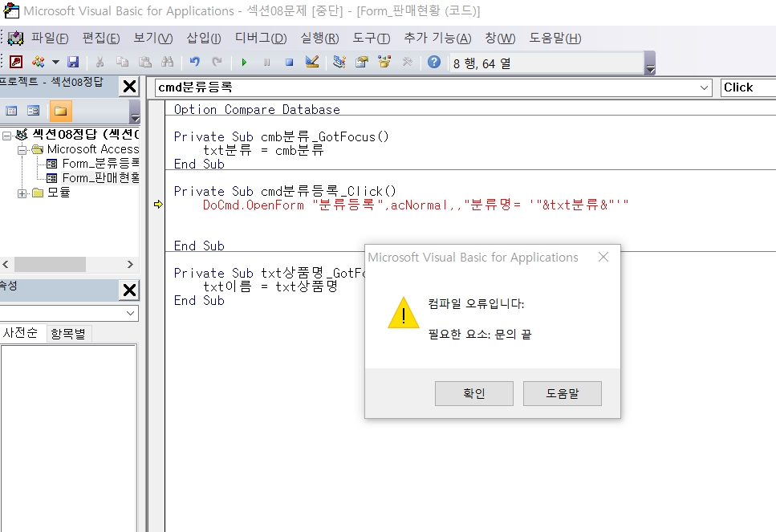Switch to View Code in the project pane

click(12, 111)
